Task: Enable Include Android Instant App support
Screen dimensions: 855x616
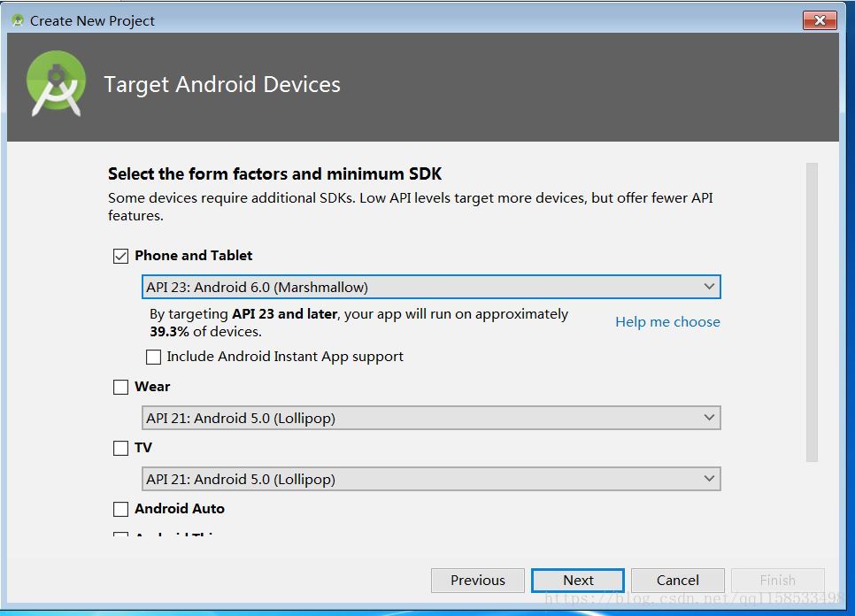Action: (154, 357)
